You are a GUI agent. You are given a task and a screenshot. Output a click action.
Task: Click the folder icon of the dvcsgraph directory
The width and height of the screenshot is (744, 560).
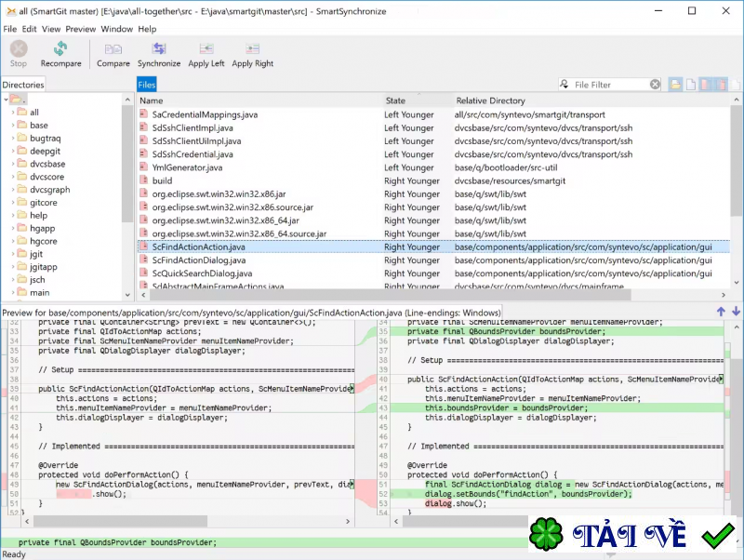[21, 189]
